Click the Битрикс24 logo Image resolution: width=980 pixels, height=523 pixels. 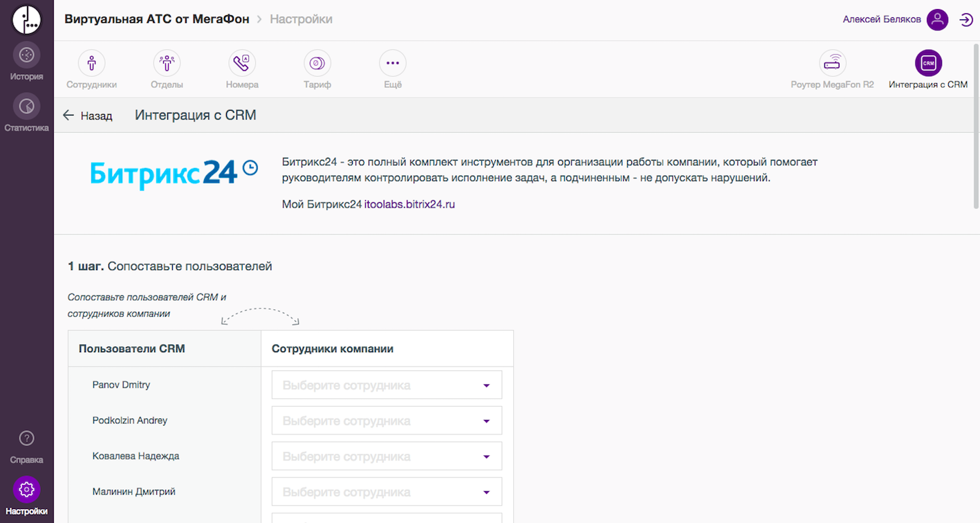[x=174, y=173]
